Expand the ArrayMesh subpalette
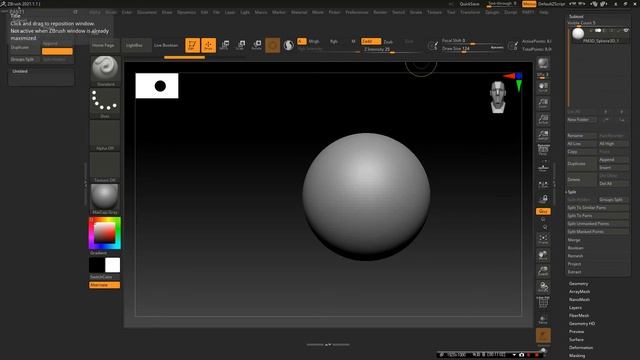Viewport: 640px width, 360px height. click(579, 291)
